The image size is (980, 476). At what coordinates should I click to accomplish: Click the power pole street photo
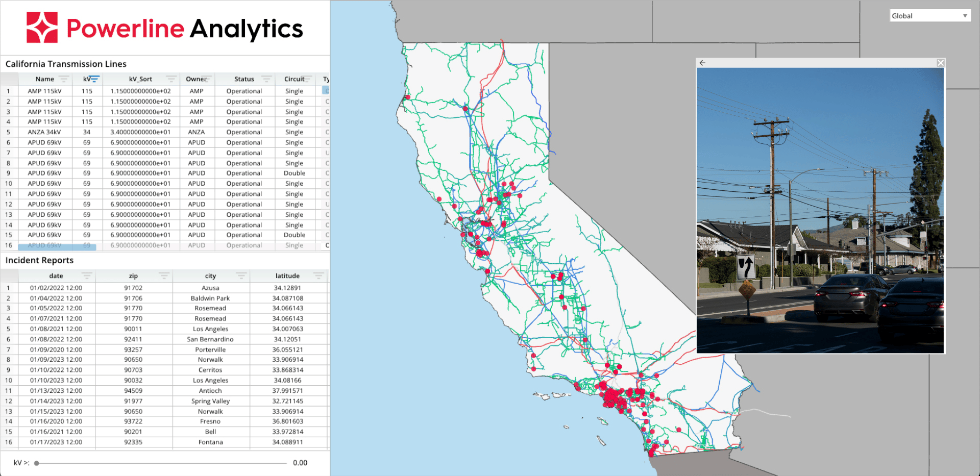[x=820, y=210]
